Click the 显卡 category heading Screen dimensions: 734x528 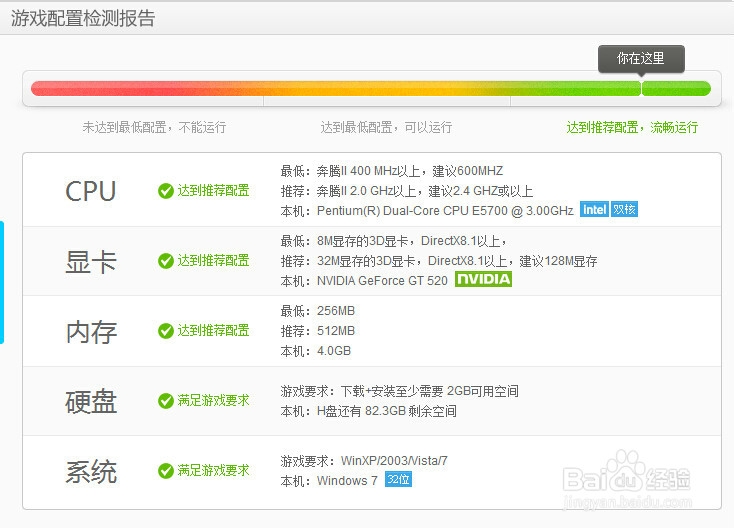point(91,261)
